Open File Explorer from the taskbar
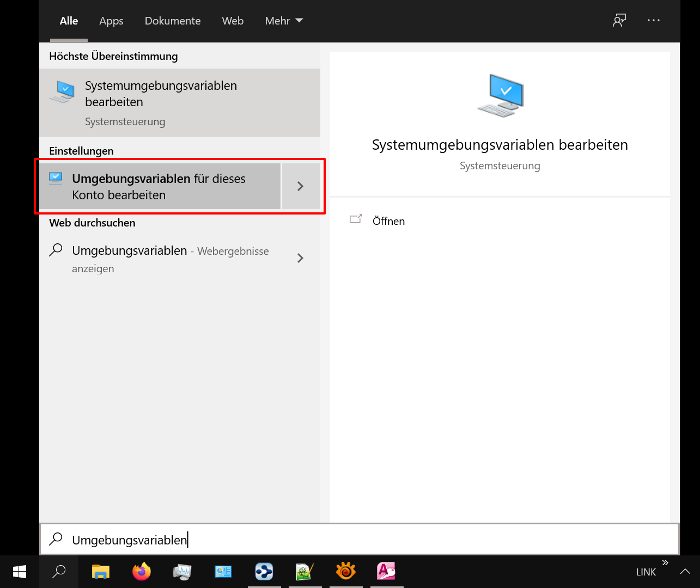The height and width of the screenshot is (588, 700). point(101,572)
